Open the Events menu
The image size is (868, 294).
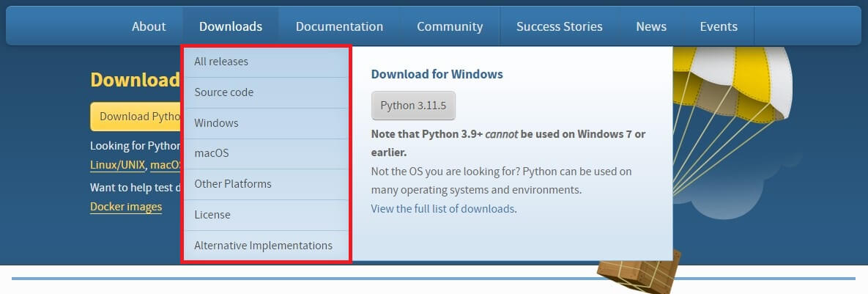(x=719, y=26)
